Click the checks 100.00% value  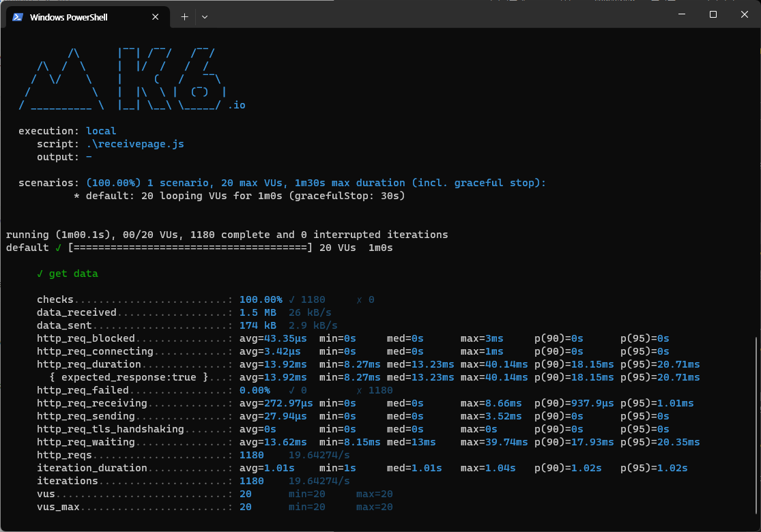(261, 299)
